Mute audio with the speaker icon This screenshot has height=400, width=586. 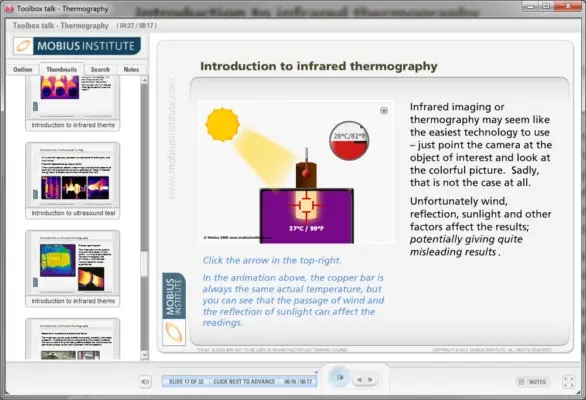click(145, 381)
